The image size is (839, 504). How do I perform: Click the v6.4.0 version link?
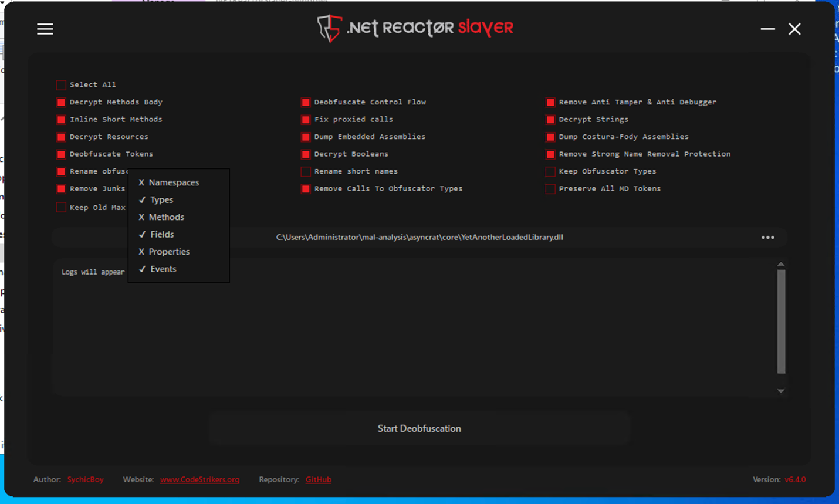[795, 479]
